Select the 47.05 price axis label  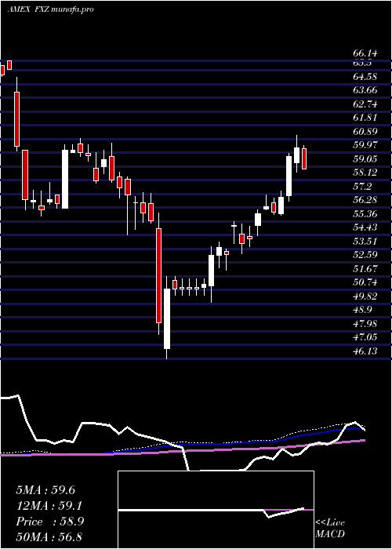click(365, 336)
